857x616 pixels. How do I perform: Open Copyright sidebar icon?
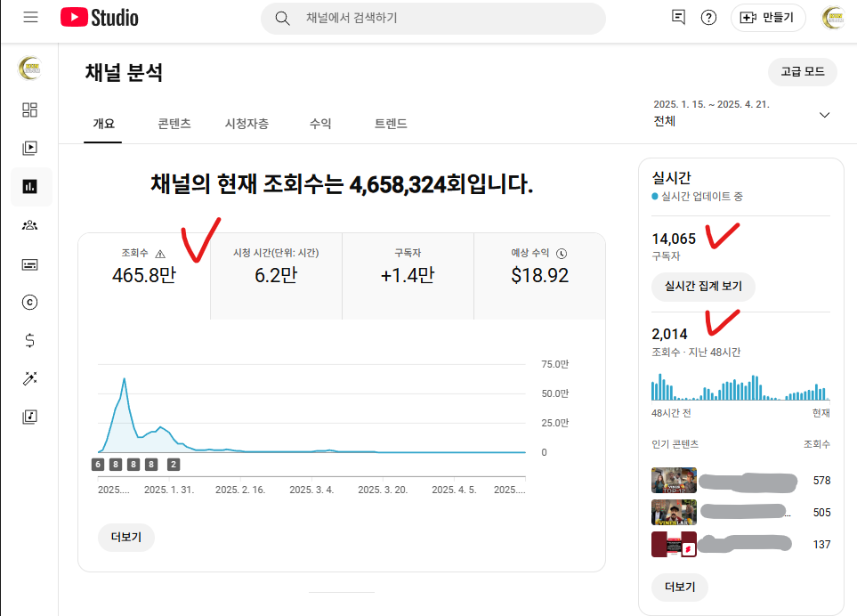pos(29,303)
